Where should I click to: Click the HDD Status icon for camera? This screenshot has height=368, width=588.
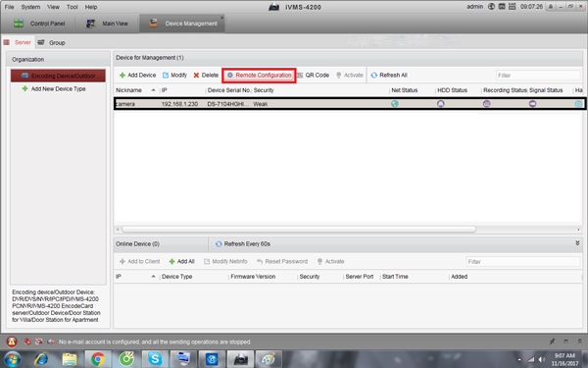pos(441,104)
